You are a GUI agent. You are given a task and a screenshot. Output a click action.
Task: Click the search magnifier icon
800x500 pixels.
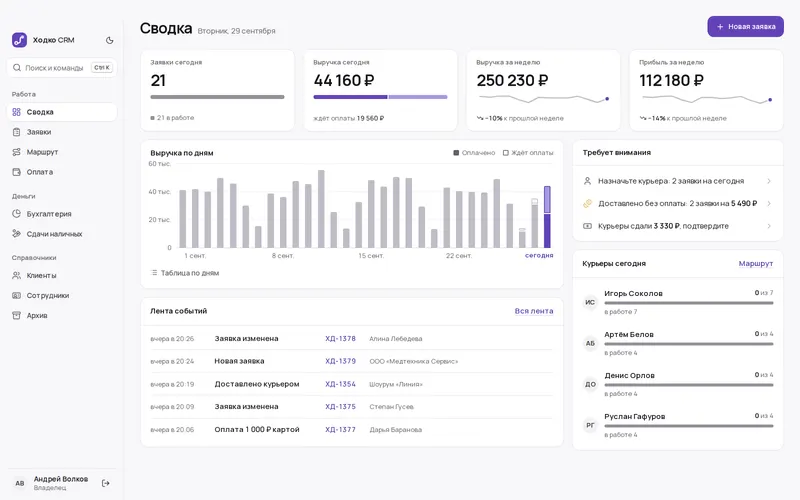[17, 67]
